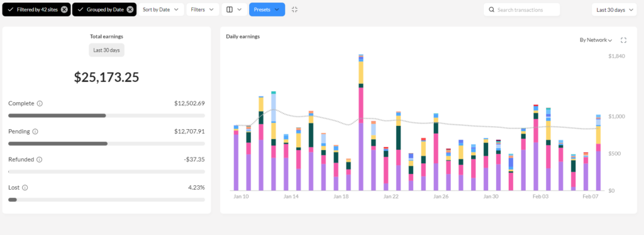Click the info icon next to Complete

click(40, 104)
